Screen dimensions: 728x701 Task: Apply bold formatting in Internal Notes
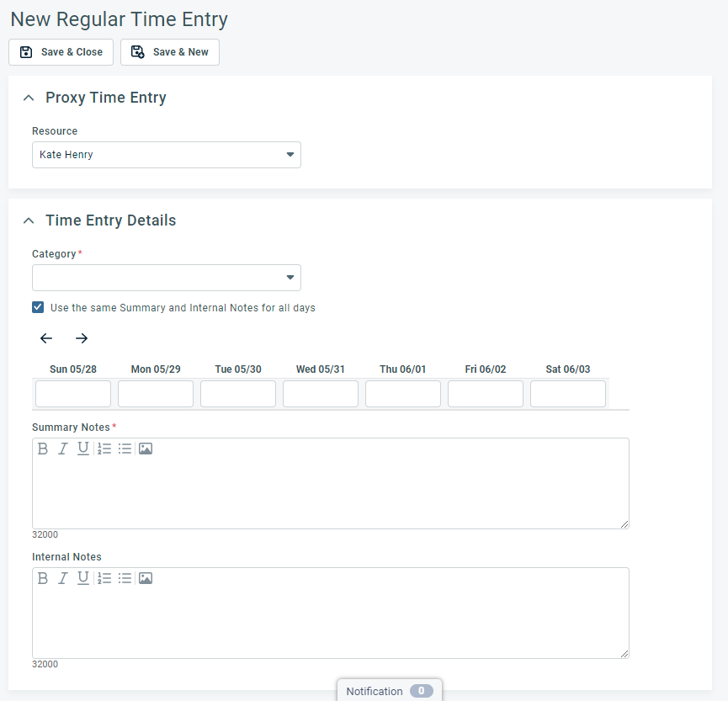point(43,577)
